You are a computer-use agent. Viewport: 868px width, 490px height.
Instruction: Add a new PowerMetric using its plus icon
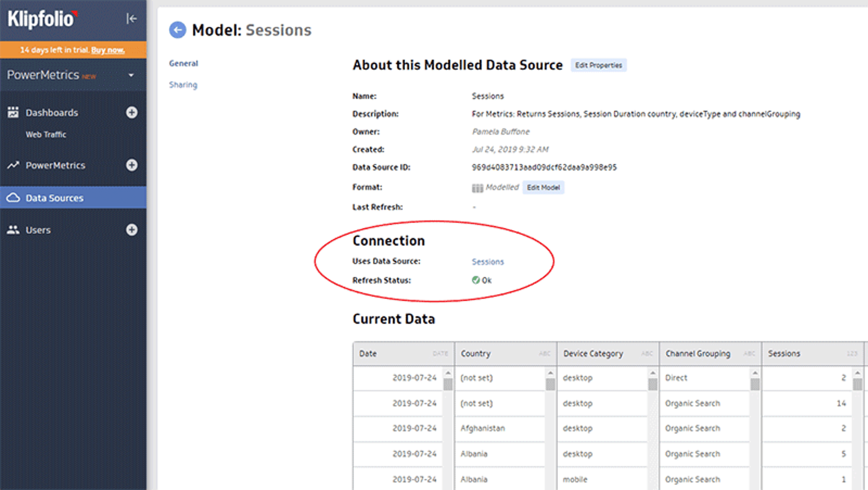[131, 165]
